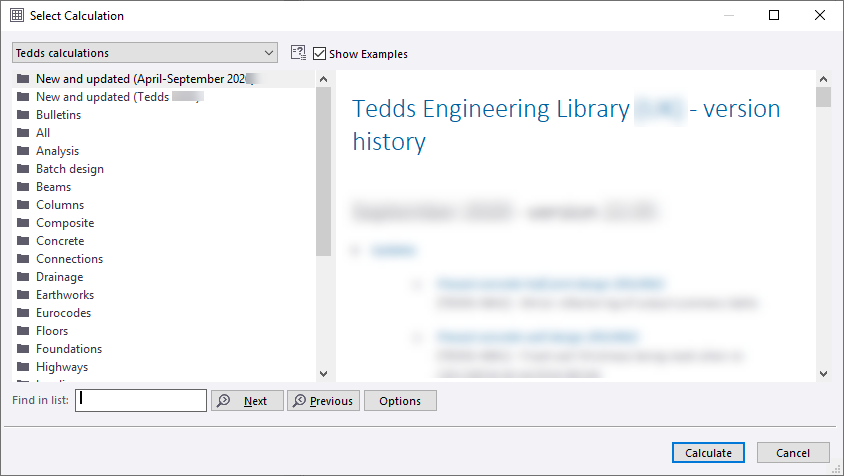
Task: Open the Batch design folder
Action: [x=69, y=169]
